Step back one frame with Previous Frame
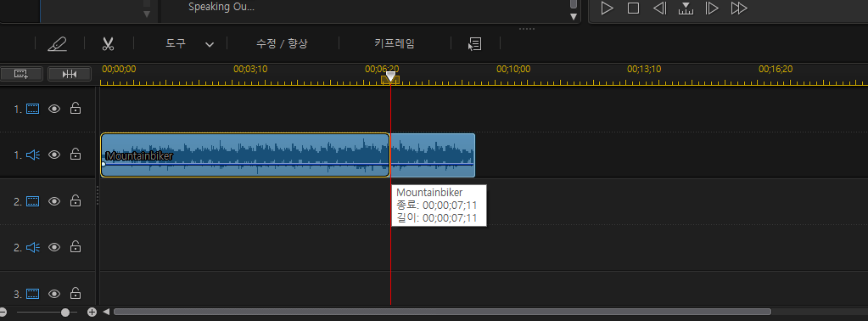 tap(660, 8)
